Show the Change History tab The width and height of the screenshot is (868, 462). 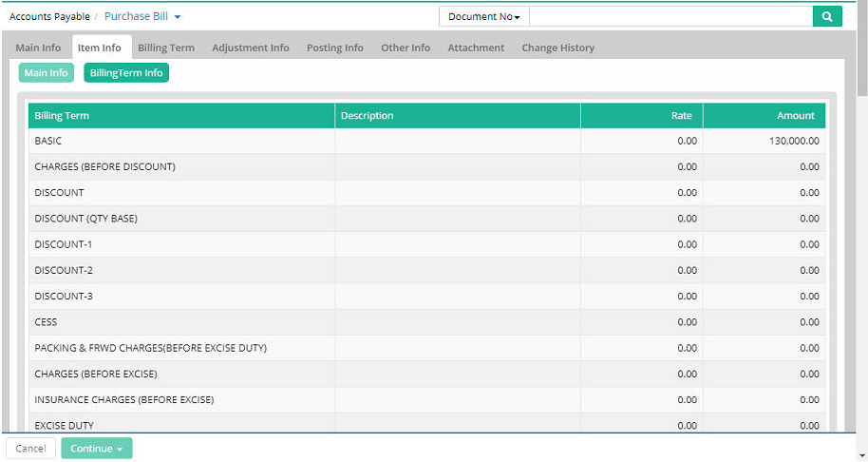pos(557,48)
